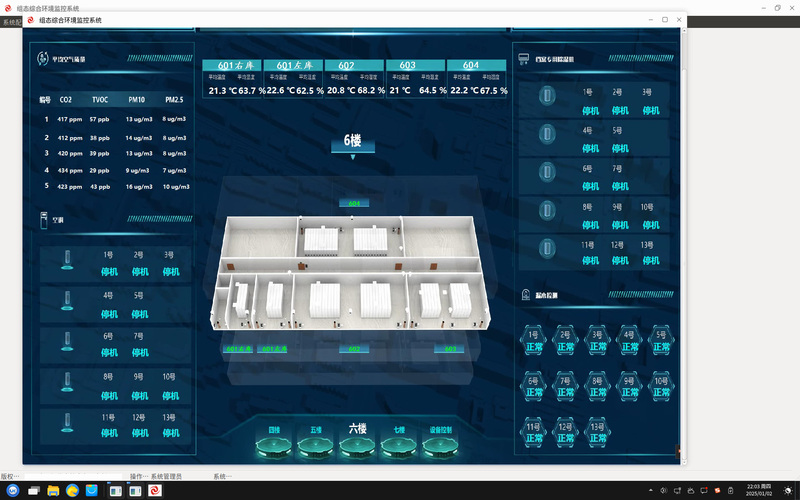800x500 pixels.
Task: Expand the 6楼 floor indicator arrow
Action: pos(353,157)
